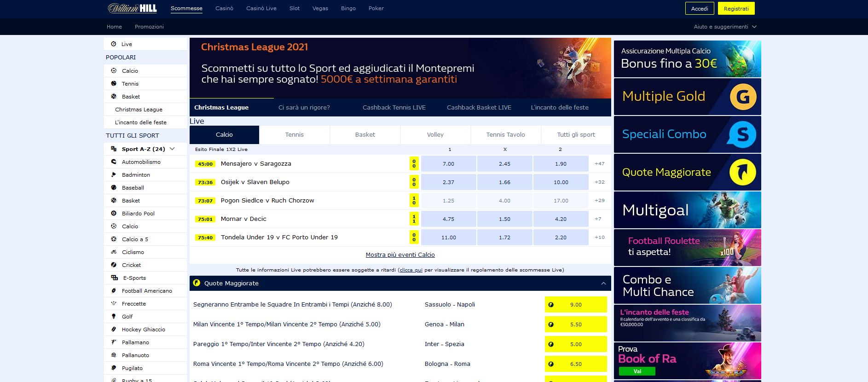This screenshot has height=382, width=868.
Task: Open the Golf sport icon
Action: pos(114,316)
